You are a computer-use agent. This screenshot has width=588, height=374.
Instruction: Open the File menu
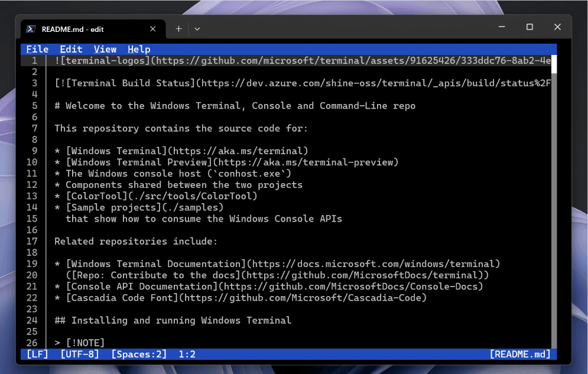click(x=37, y=49)
